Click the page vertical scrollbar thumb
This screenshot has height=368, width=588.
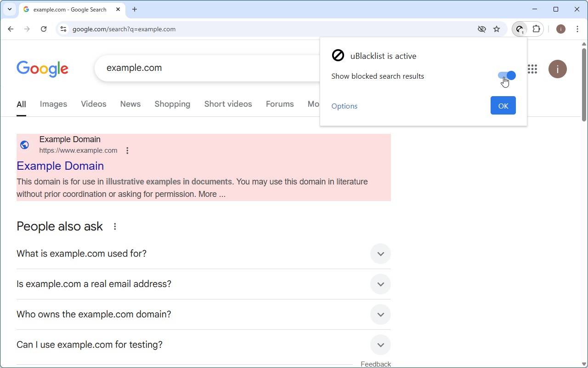click(584, 85)
